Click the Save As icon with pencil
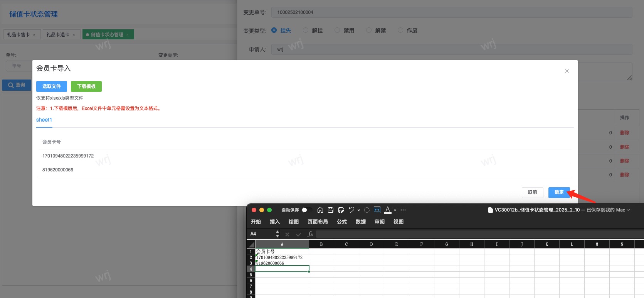This screenshot has width=644, height=298. click(x=341, y=210)
